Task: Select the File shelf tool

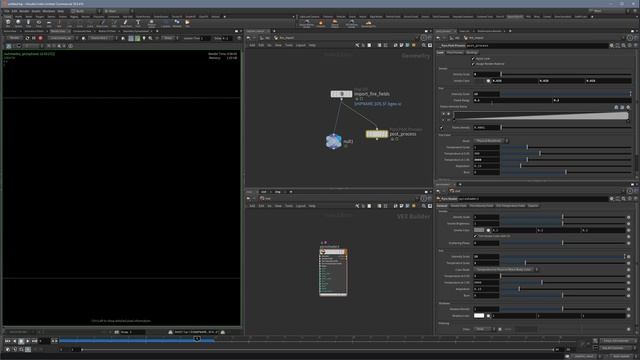Action: click(x=187, y=23)
